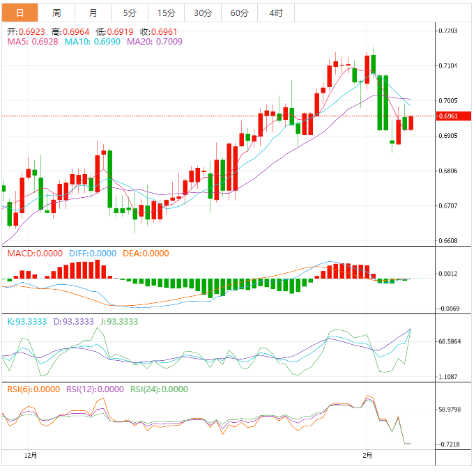Click the 2月 date axis label
Viewport: 476px width, 473px height.
click(x=367, y=456)
